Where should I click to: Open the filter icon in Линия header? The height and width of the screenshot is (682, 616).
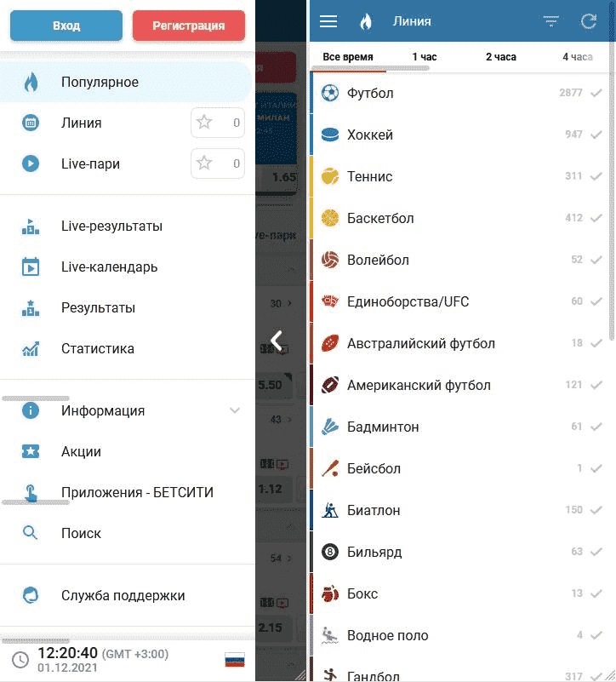[x=550, y=21]
